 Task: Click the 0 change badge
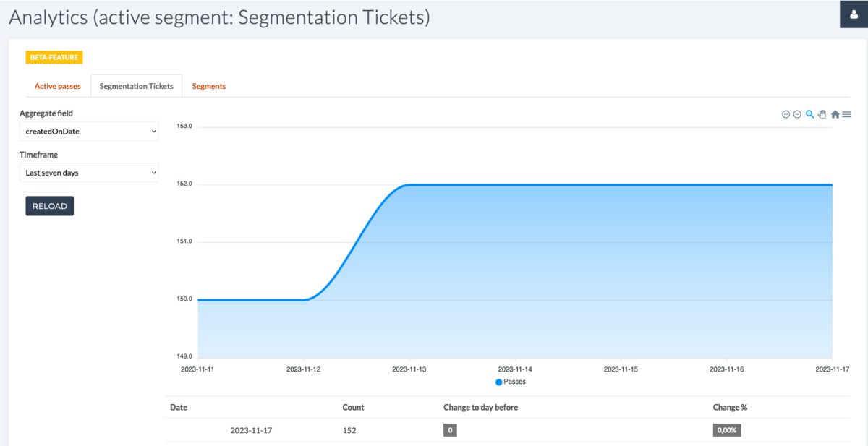click(450, 429)
